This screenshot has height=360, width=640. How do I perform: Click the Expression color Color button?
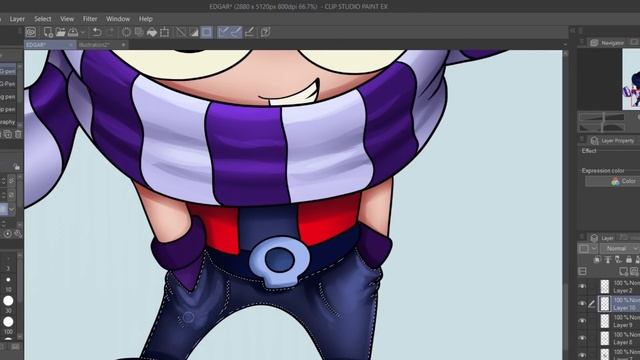613,181
